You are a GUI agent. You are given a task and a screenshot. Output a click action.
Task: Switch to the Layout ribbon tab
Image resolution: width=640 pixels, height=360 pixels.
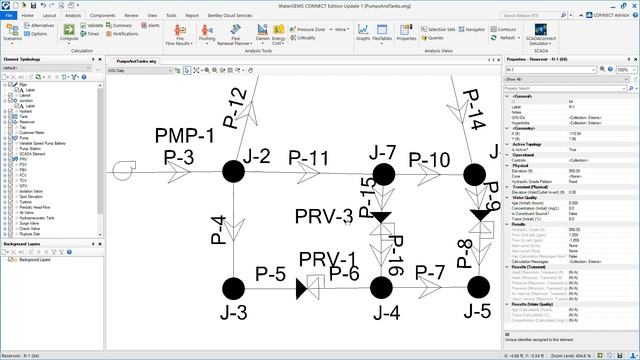[x=49, y=16]
